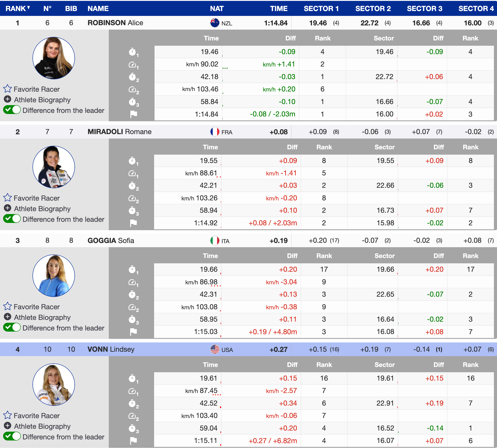
Task: Click the finish flag icon in Robinson's table
Action: click(133, 114)
